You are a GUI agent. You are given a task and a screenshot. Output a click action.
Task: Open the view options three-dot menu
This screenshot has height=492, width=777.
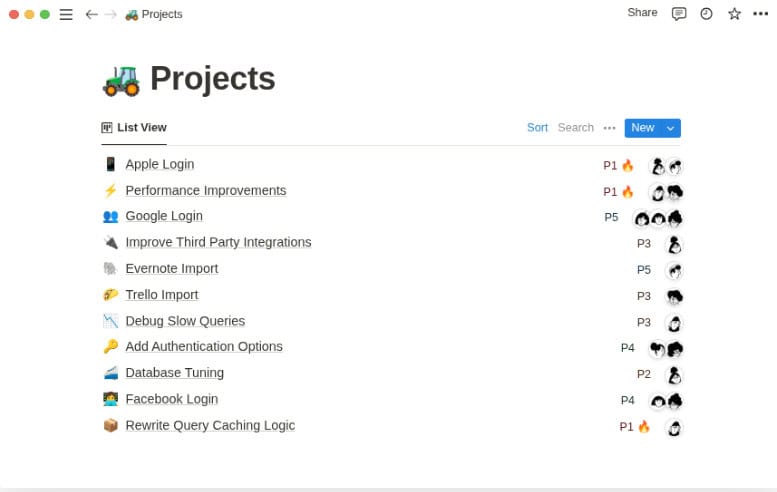[610, 128]
